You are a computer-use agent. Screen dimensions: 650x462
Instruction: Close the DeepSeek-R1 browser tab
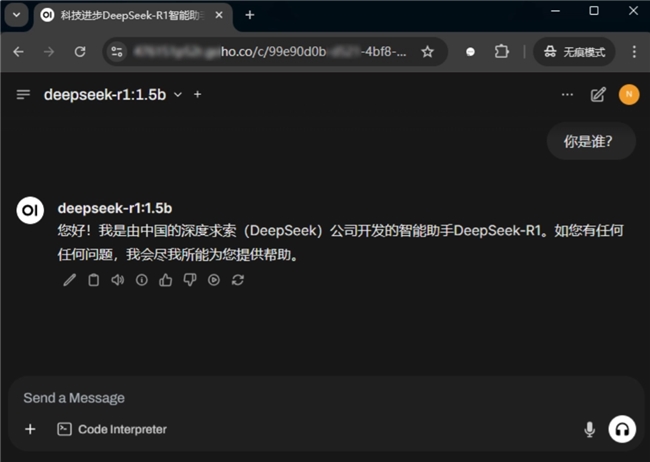[219, 15]
